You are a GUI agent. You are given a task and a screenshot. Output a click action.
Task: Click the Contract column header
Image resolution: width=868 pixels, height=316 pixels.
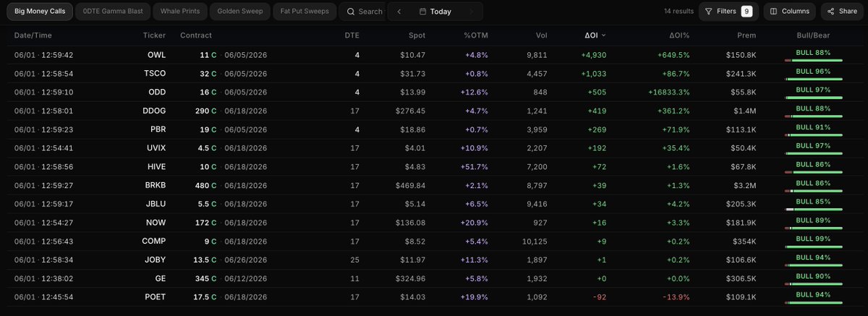[196, 35]
